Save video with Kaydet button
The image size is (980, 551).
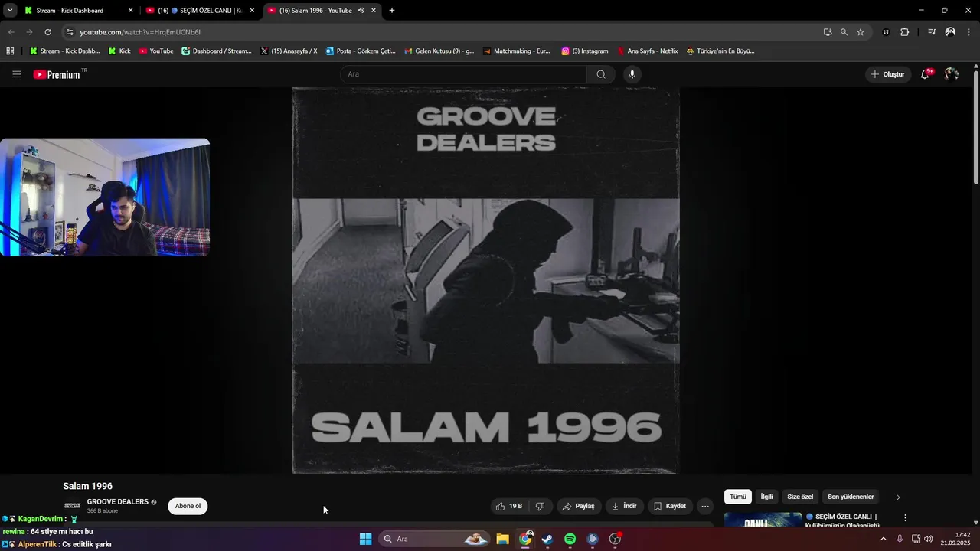pos(670,506)
